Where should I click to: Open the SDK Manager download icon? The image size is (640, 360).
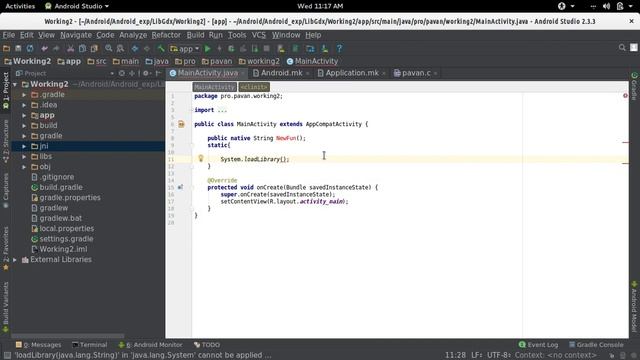coord(325,49)
